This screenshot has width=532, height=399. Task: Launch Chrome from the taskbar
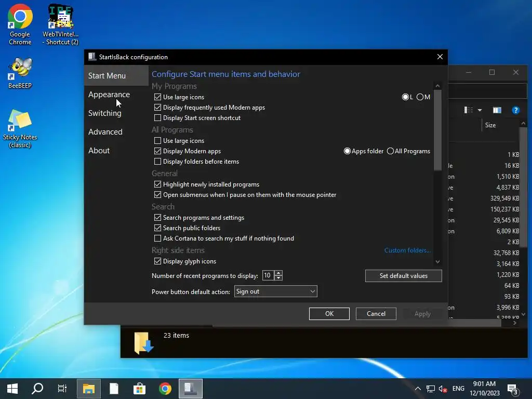pyautogui.click(x=165, y=389)
